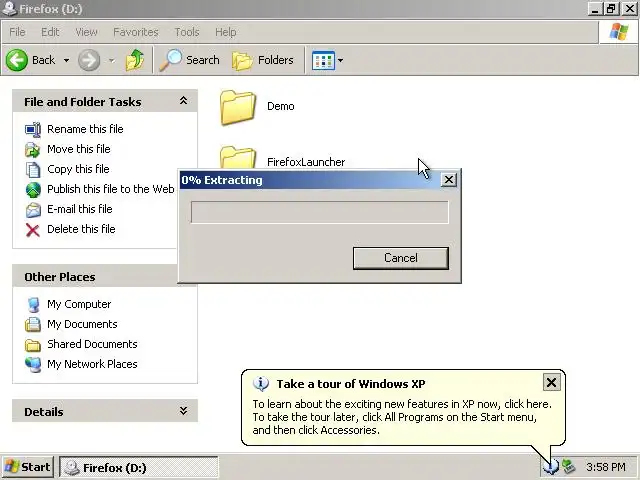Click the tour balloon info icon
Screen dimensions: 640x480
260,384
